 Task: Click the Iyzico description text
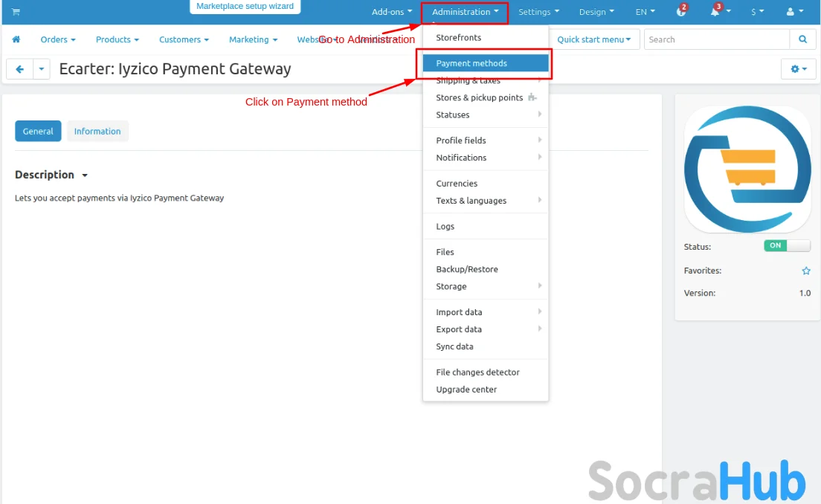(x=120, y=198)
